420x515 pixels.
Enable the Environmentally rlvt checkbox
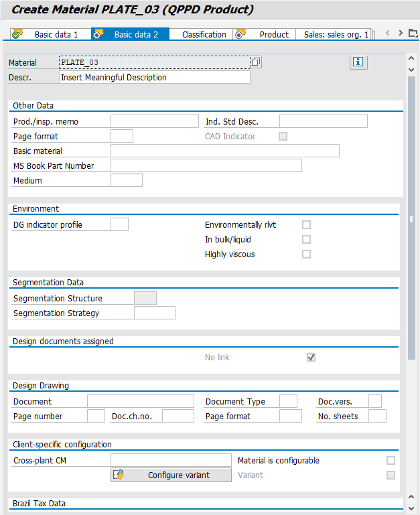click(306, 225)
